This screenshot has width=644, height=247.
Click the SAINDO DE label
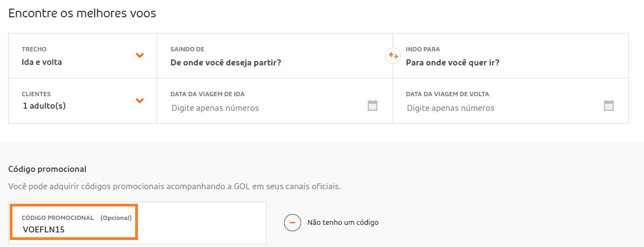click(187, 49)
